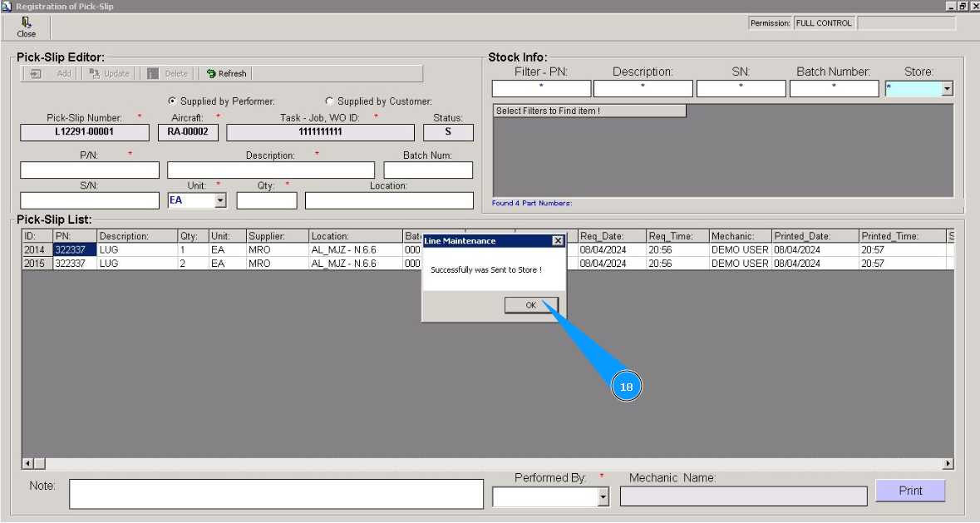
Task: Click the Req_Date column header
Action: (612, 236)
